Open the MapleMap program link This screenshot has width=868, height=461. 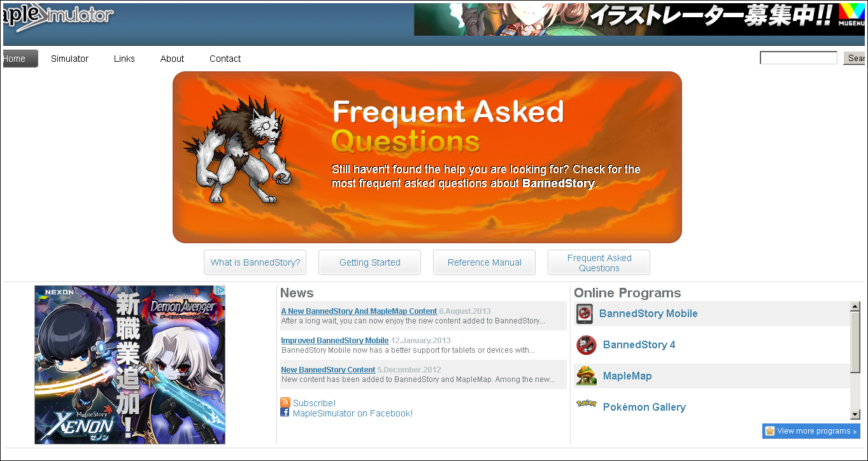coord(627,376)
